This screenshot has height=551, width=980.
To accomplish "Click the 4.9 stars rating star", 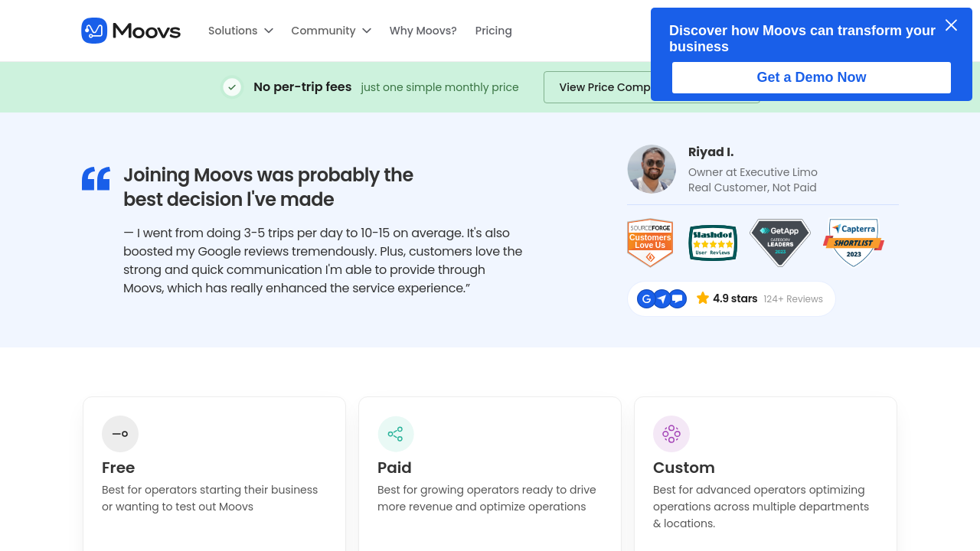I will click(x=703, y=298).
